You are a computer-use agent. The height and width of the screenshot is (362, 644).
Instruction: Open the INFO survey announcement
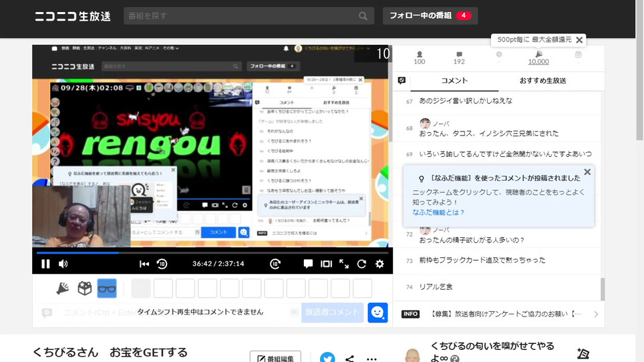tap(505, 314)
